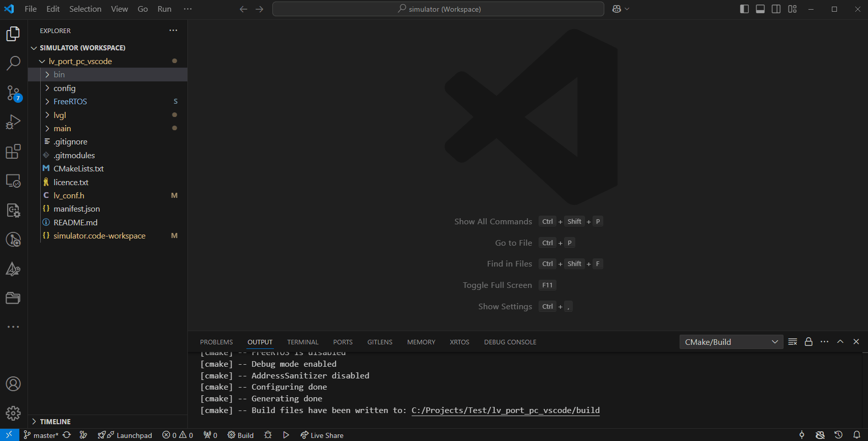This screenshot has height=441, width=868.
Task: Show more menu bar items ellipsis
Action: [x=188, y=9]
